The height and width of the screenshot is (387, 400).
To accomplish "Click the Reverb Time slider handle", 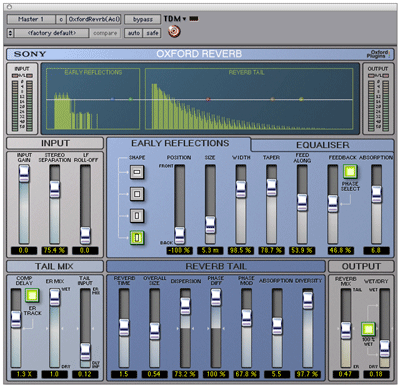I will [124, 327].
